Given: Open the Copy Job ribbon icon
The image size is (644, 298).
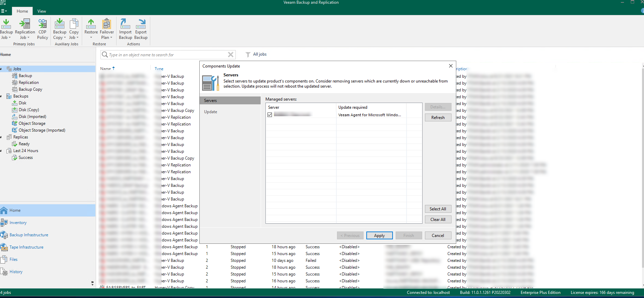Looking at the screenshot, I should pyautogui.click(x=74, y=24).
